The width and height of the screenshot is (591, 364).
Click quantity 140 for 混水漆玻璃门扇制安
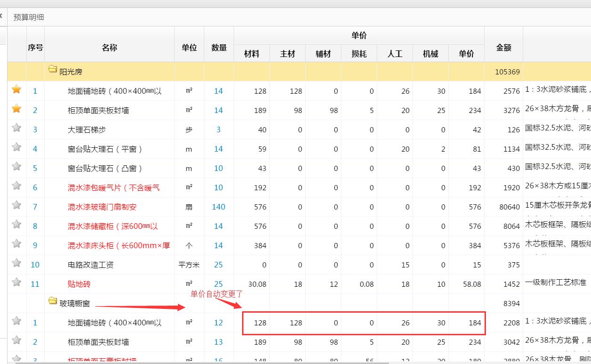[218, 207]
